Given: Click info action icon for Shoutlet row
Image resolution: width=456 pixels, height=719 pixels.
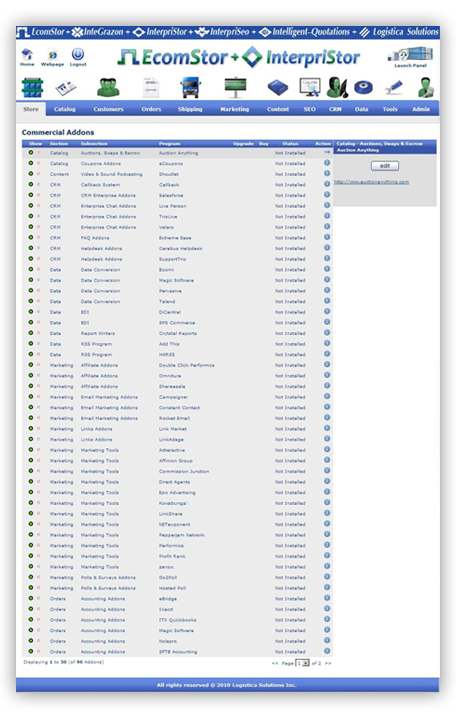Looking at the screenshot, I should pyautogui.click(x=327, y=173).
